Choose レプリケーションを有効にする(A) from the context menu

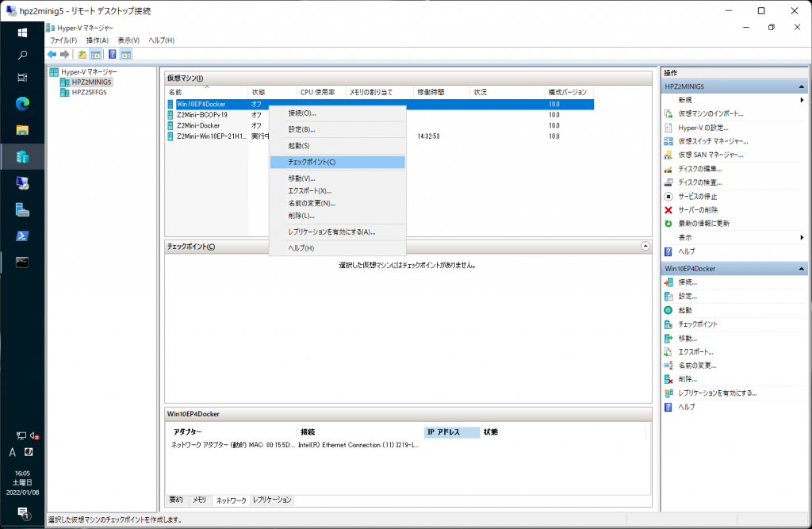point(337,232)
